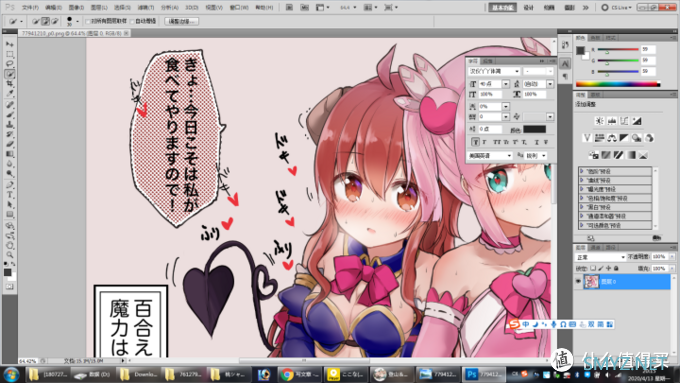The image size is (680, 383).
Task: Open the 正常 blend mode dropdown
Action: 600,257
